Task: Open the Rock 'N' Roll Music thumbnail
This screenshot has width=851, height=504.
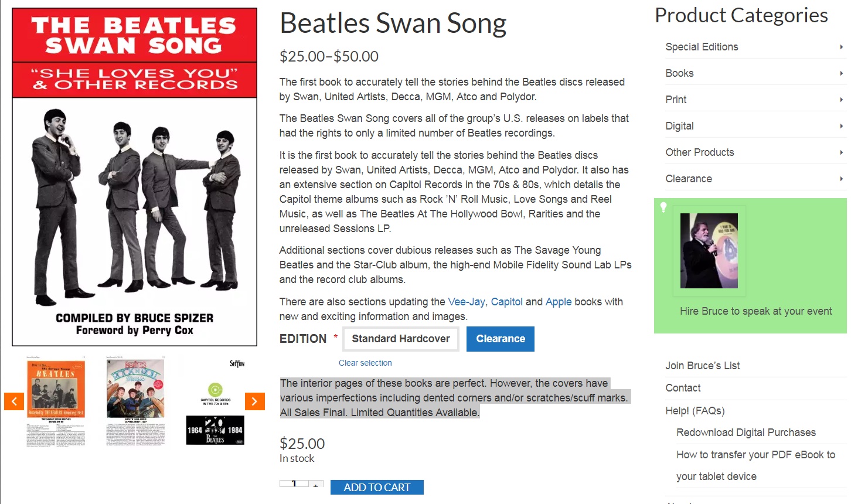Action: coord(135,401)
